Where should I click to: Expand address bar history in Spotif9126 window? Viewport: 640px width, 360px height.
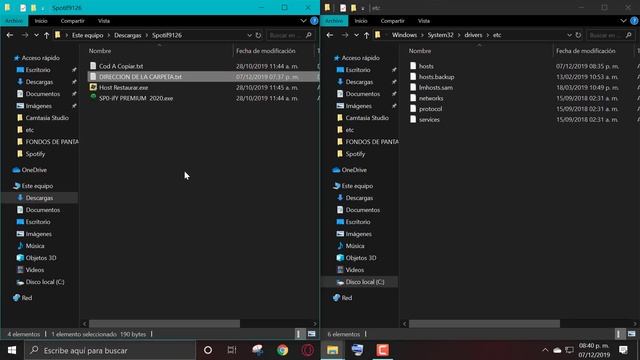[x=249, y=36]
